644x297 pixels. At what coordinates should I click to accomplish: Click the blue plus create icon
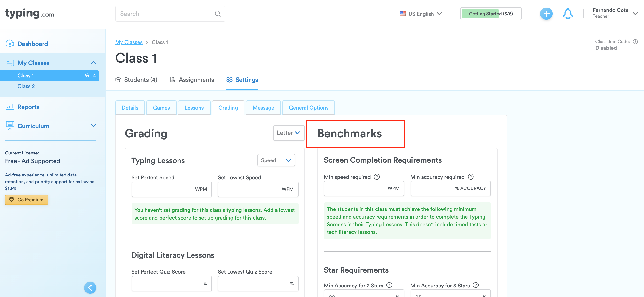click(x=546, y=13)
